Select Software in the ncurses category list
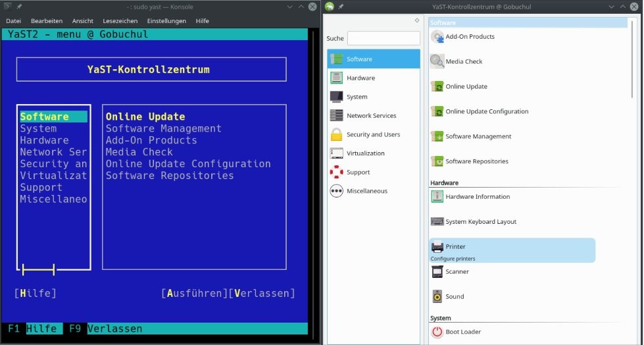The height and width of the screenshot is (345, 644). point(54,117)
